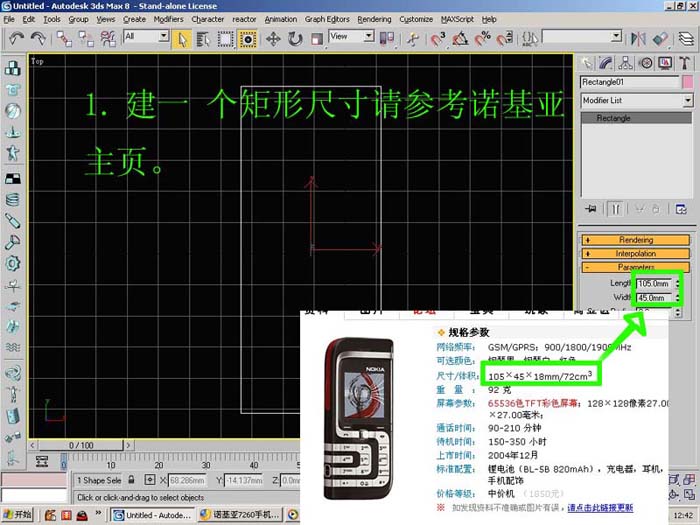Switch to the Utilities panel tab

click(x=684, y=63)
